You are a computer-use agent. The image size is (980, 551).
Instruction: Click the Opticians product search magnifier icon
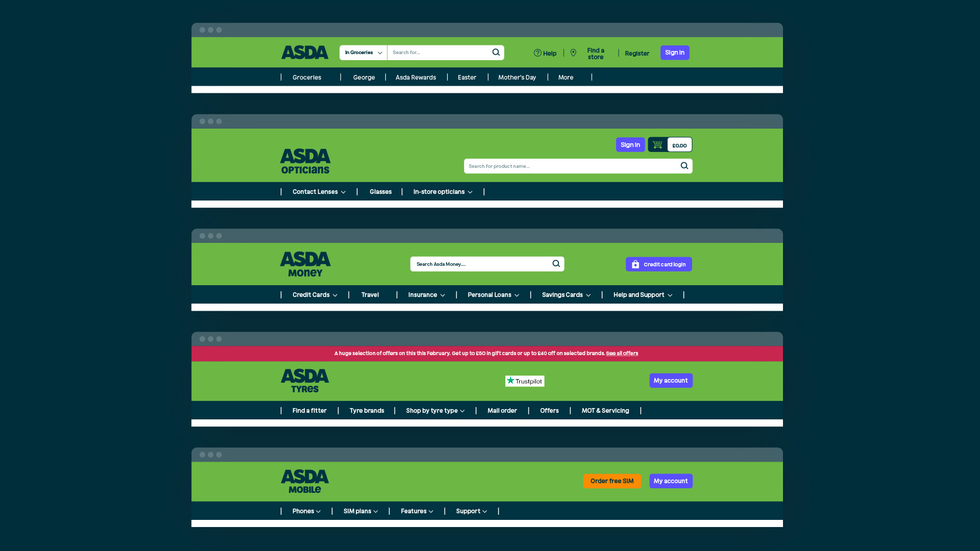coord(684,166)
